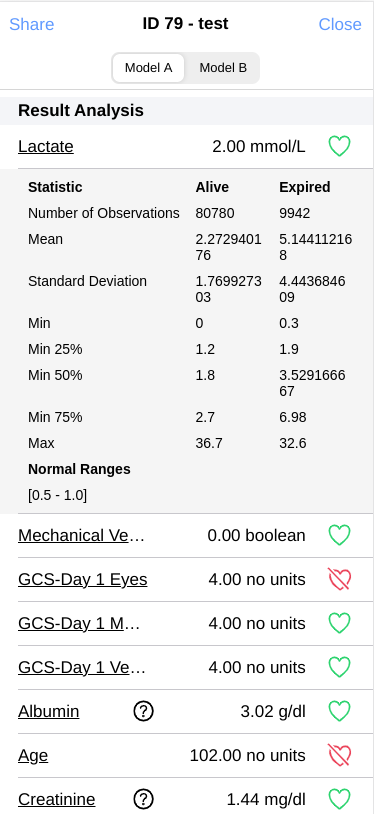Click the green heart in the Albumin row
This screenshot has width=374, height=814.
coord(340,711)
